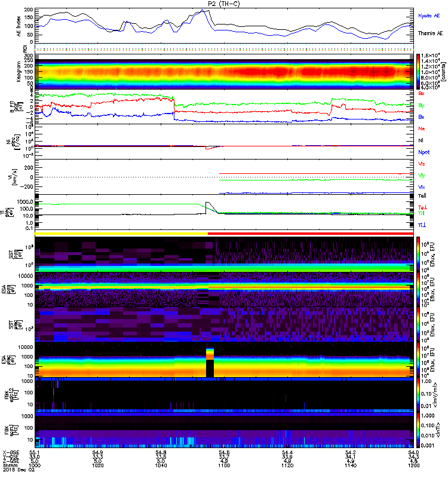The image size is (448, 478).
Task: Select the red 'Viz' legend label
Action: point(422,164)
